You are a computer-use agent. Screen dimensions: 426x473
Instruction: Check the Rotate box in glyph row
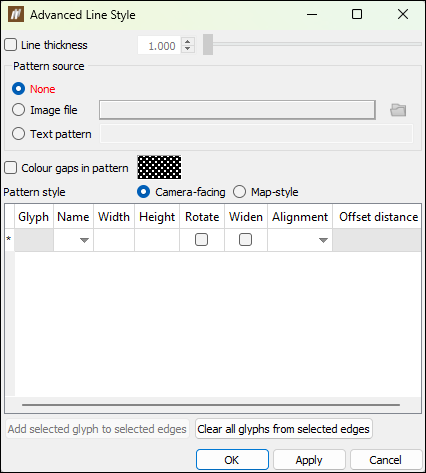coord(201,240)
